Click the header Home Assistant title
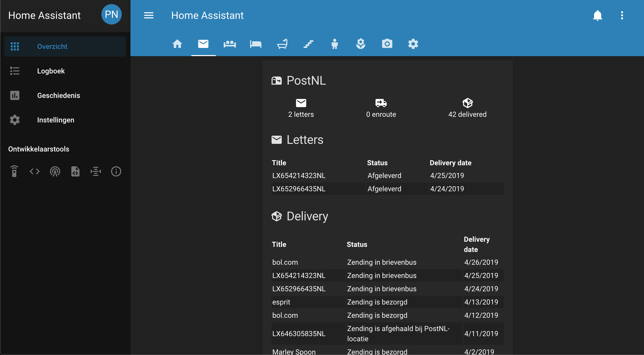The width and height of the screenshot is (644, 355). (207, 15)
